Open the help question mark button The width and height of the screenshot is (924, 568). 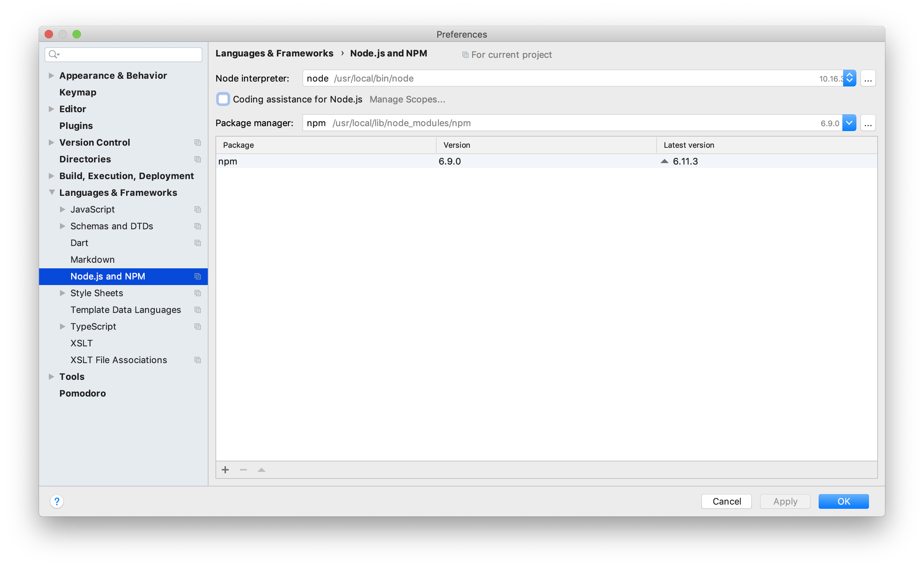(57, 501)
